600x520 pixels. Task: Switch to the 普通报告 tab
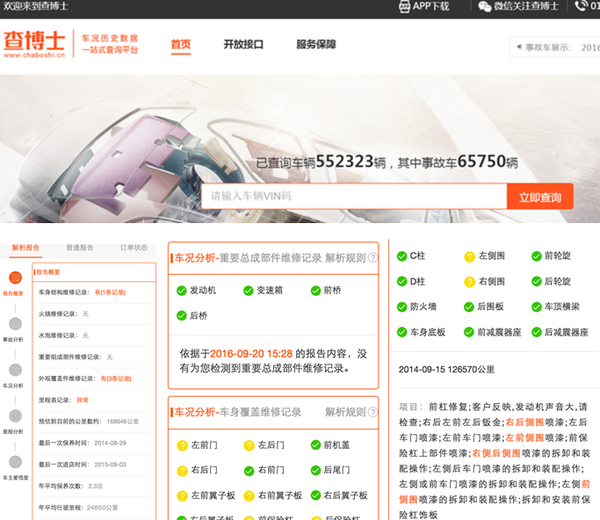80,248
